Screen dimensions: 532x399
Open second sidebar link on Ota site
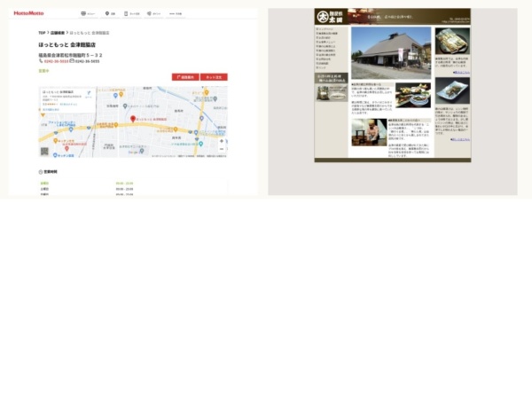coord(326,34)
